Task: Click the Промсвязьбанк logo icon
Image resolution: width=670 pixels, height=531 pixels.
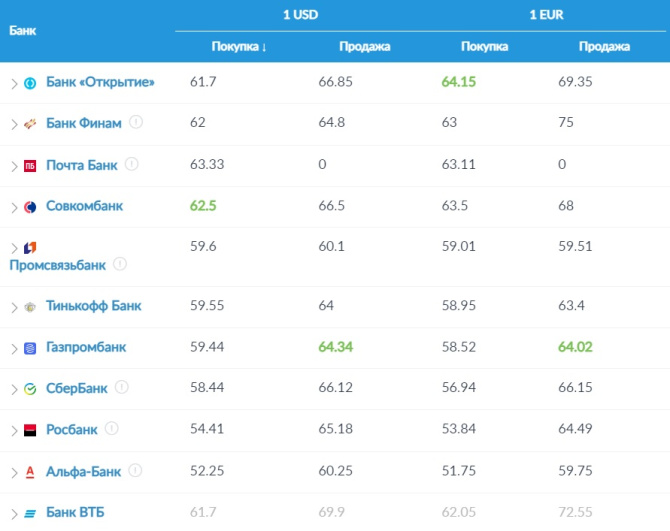Action: pos(30,247)
